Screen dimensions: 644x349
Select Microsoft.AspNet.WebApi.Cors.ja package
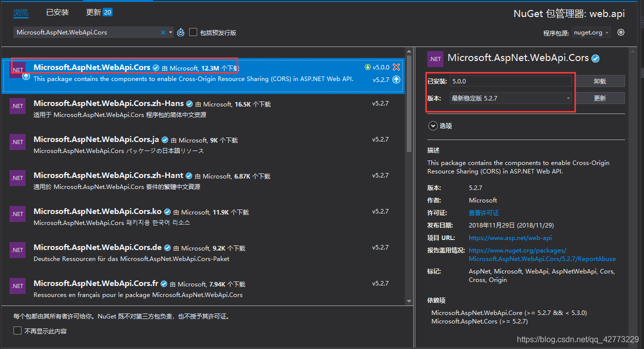[203, 145]
